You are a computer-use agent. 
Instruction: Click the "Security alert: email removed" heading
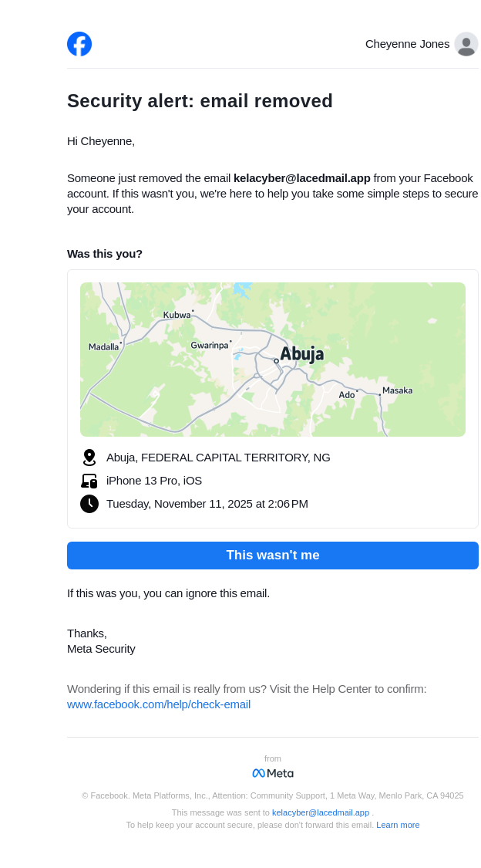click(200, 101)
